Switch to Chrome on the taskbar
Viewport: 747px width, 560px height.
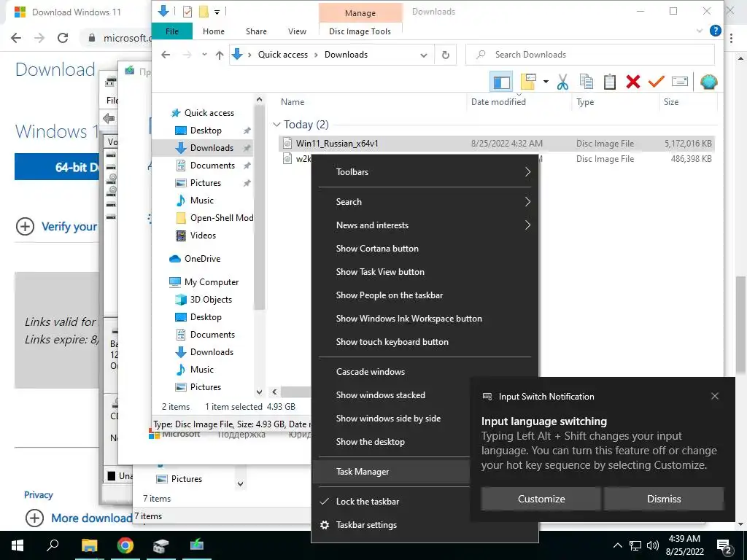[x=125, y=545]
